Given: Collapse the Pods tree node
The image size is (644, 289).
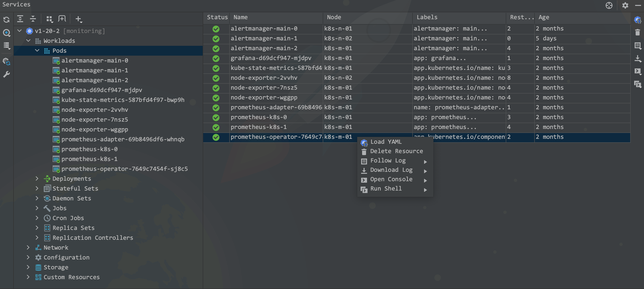Looking at the screenshot, I should point(37,50).
